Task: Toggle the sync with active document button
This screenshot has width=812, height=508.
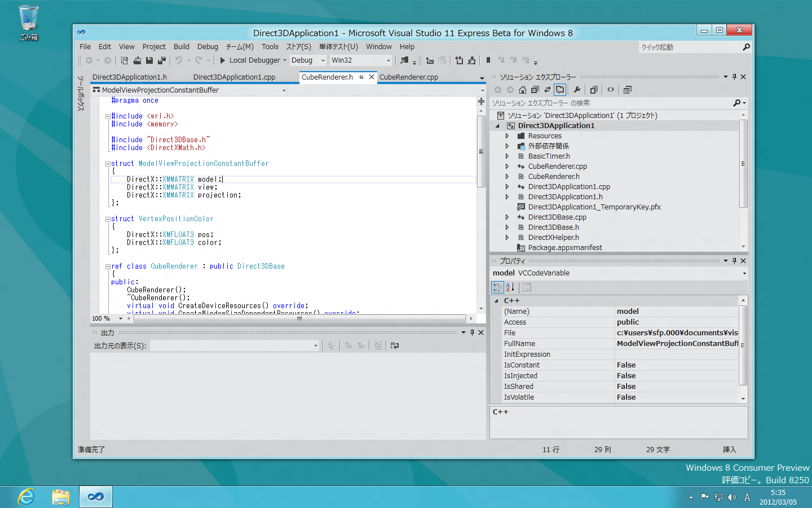Action: [x=547, y=90]
